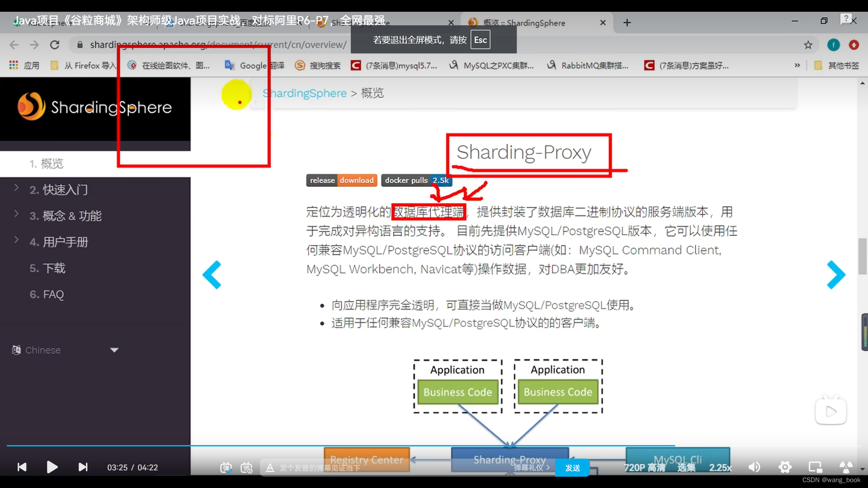Open the player settings gear
Screen dimensions: 868x488
(785, 467)
